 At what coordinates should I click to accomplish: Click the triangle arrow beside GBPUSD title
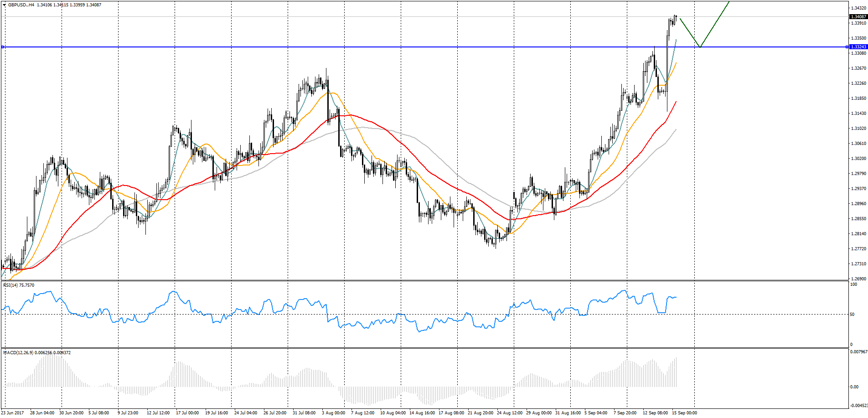click(x=5, y=5)
